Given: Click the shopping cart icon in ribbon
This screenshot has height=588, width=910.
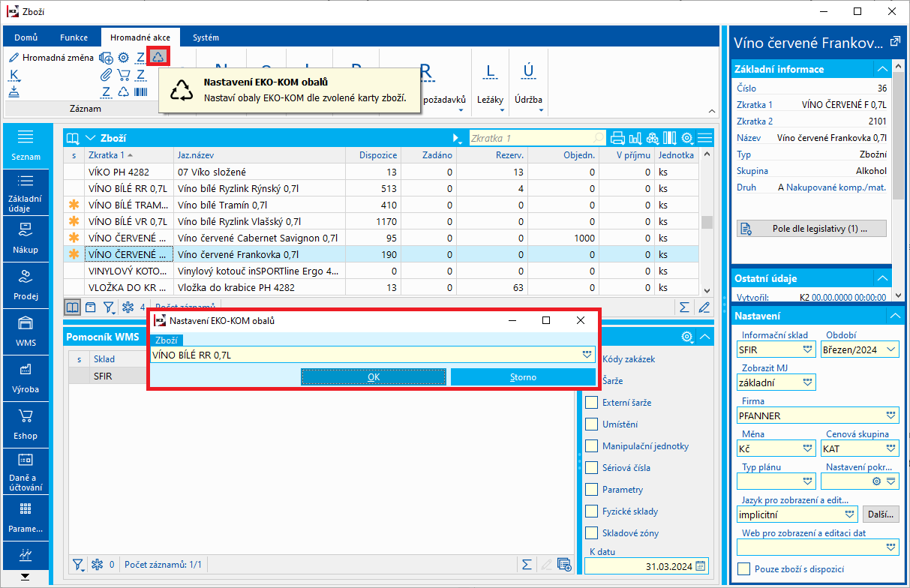Looking at the screenshot, I should [124, 74].
